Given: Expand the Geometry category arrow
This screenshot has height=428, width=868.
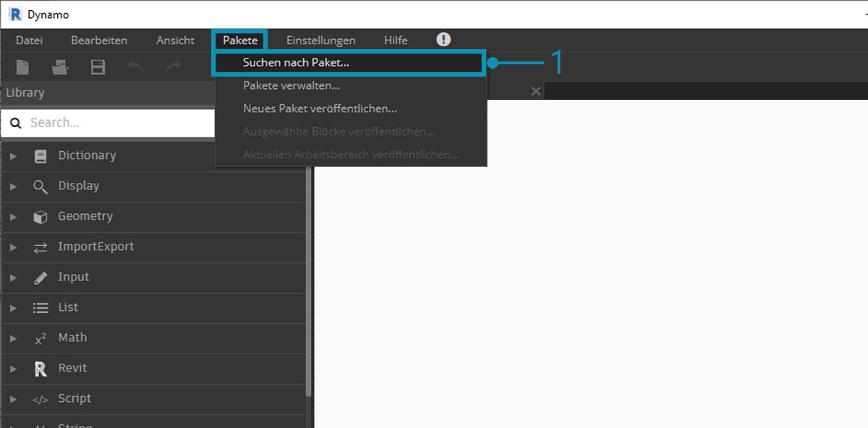Looking at the screenshot, I should 13,216.
